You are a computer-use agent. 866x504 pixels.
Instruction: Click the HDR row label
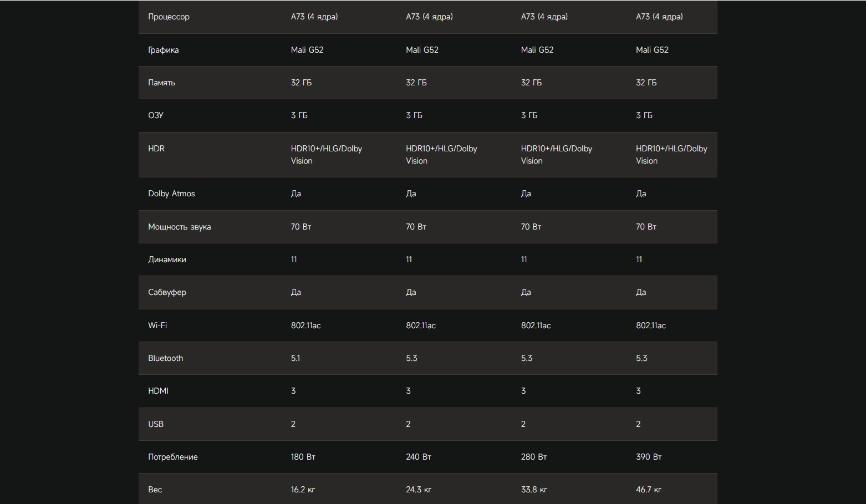156,149
